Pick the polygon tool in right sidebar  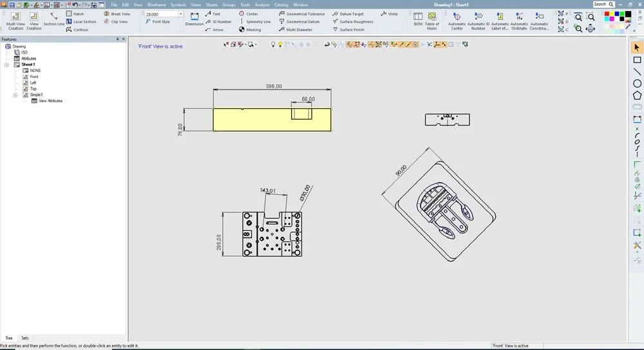coord(637,95)
